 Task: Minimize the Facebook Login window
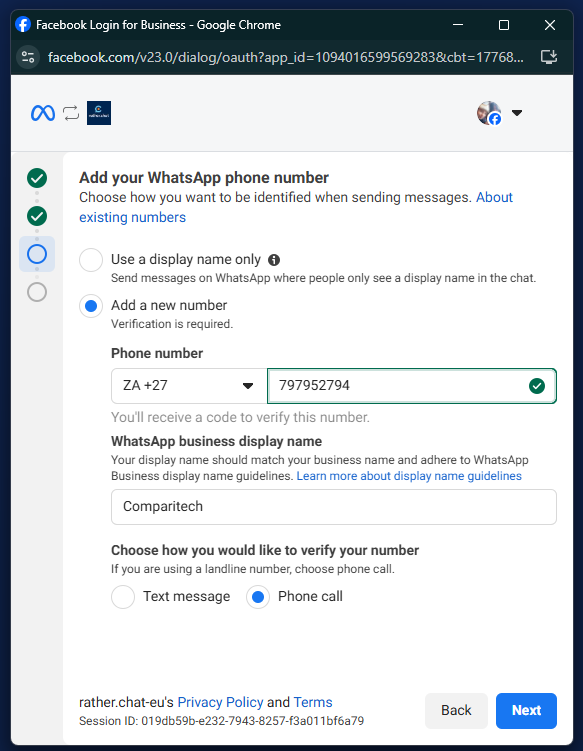coord(458,24)
